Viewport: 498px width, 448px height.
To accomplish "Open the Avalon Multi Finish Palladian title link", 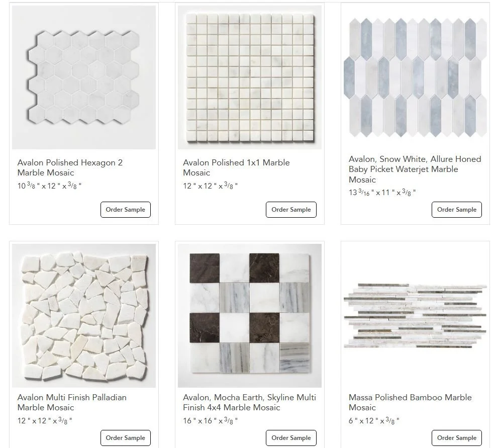I will point(72,402).
